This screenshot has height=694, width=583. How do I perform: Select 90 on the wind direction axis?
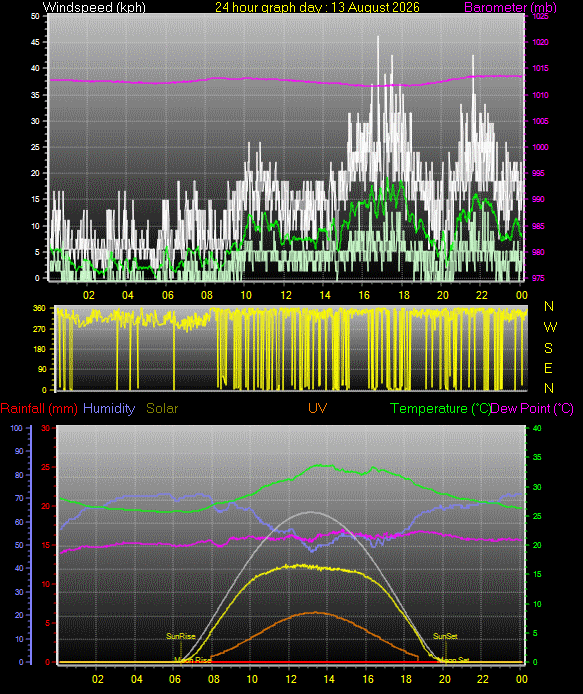tap(42, 369)
